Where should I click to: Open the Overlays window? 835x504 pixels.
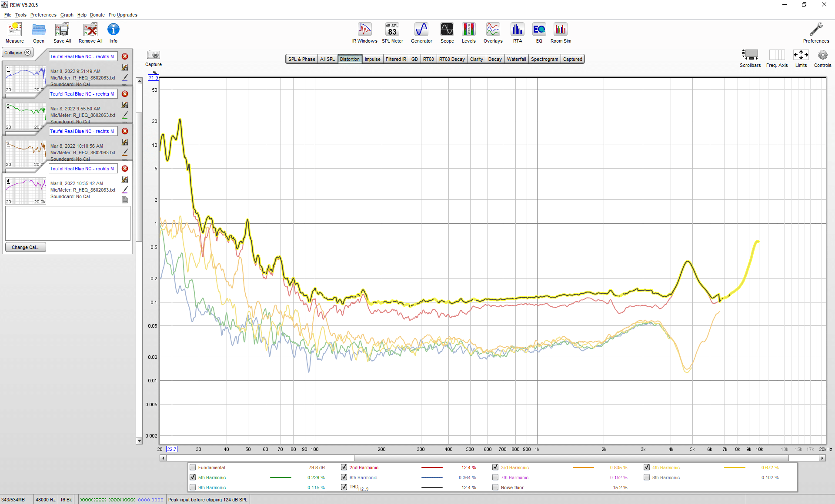coord(493,33)
